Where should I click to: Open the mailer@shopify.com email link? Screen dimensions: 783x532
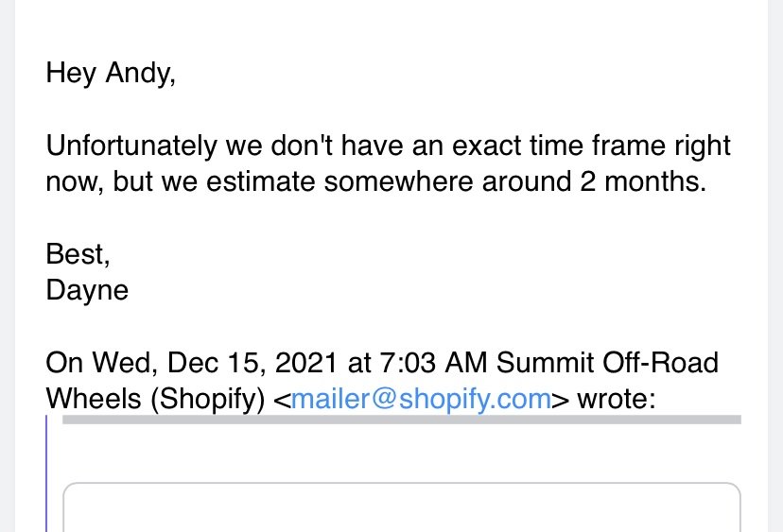(421, 399)
